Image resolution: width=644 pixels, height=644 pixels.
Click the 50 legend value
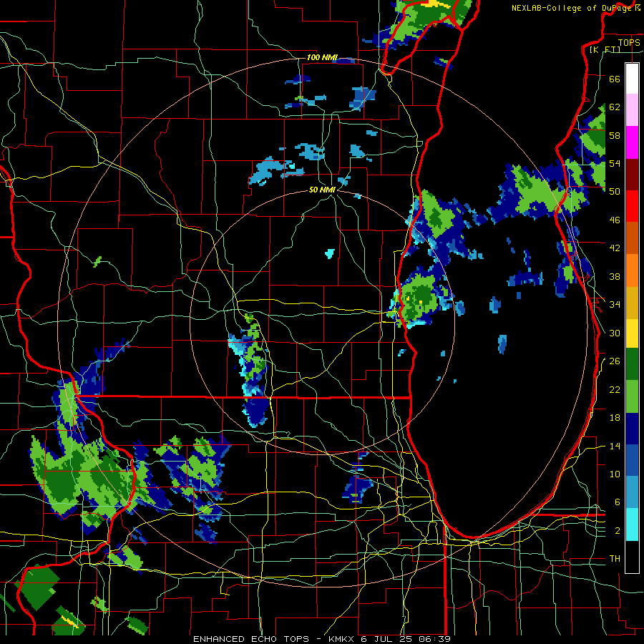point(615,192)
